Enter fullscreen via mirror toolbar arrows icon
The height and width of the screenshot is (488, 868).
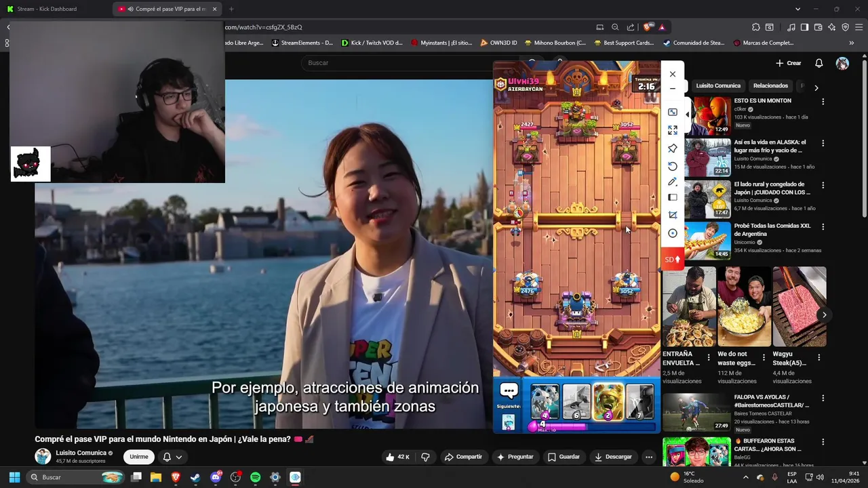coord(672,130)
